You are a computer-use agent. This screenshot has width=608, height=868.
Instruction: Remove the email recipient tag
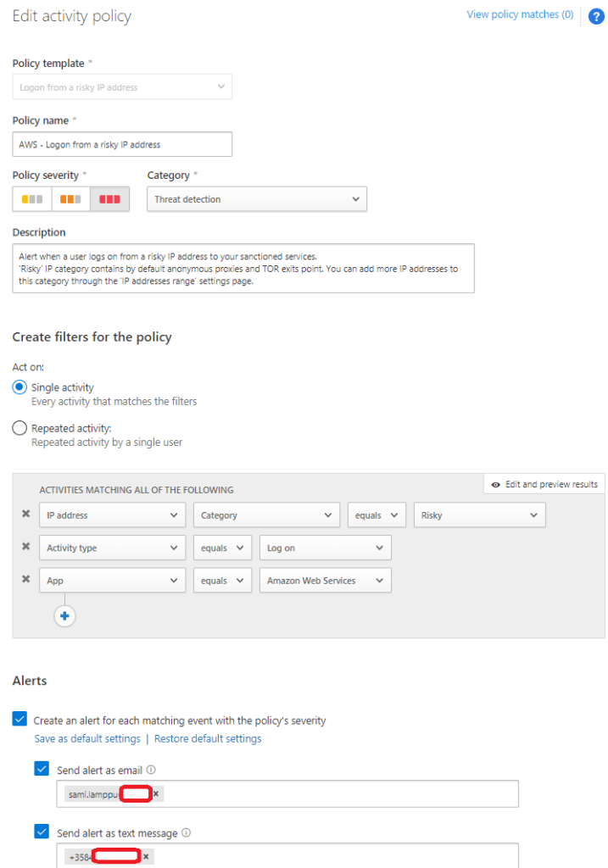point(156,794)
